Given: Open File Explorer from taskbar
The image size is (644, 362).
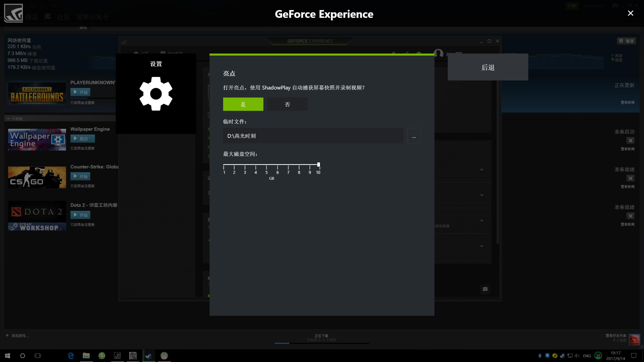Looking at the screenshot, I should [x=86, y=356].
